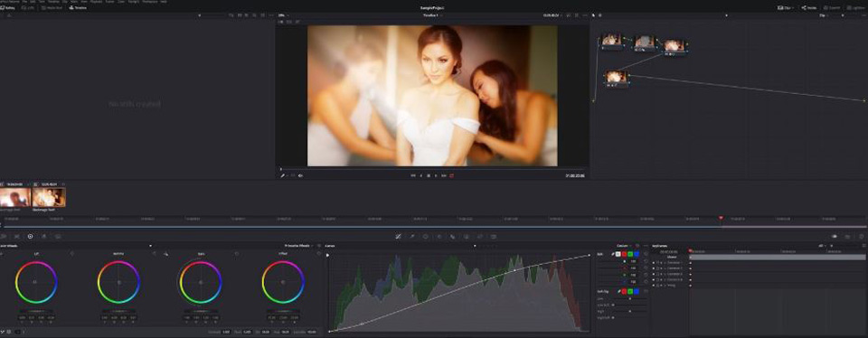Select the Color Wheels palette icon
Screen dimensions: 868x338
point(30,236)
